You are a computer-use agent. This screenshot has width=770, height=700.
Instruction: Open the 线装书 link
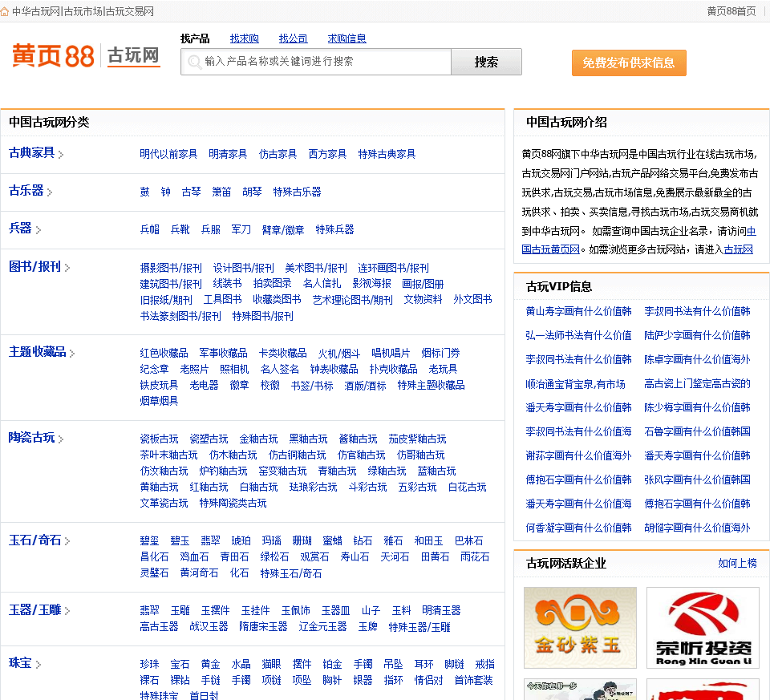[x=227, y=284]
